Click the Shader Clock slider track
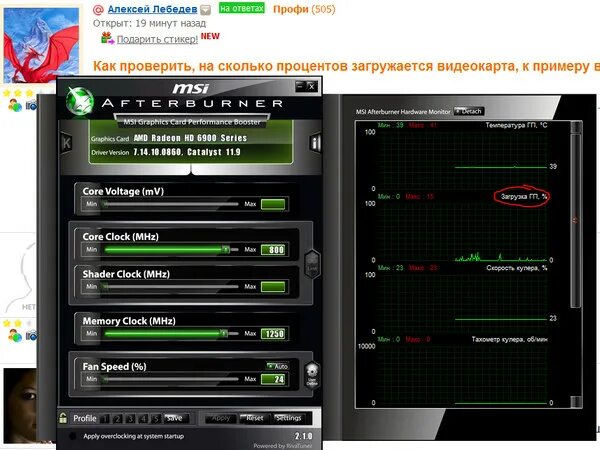600x450 pixels. [x=171, y=287]
